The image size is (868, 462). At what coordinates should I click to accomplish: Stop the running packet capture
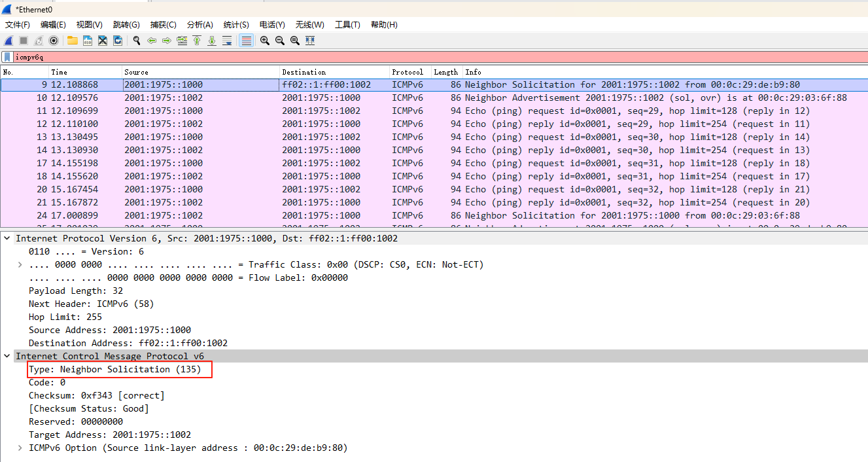tap(24, 41)
